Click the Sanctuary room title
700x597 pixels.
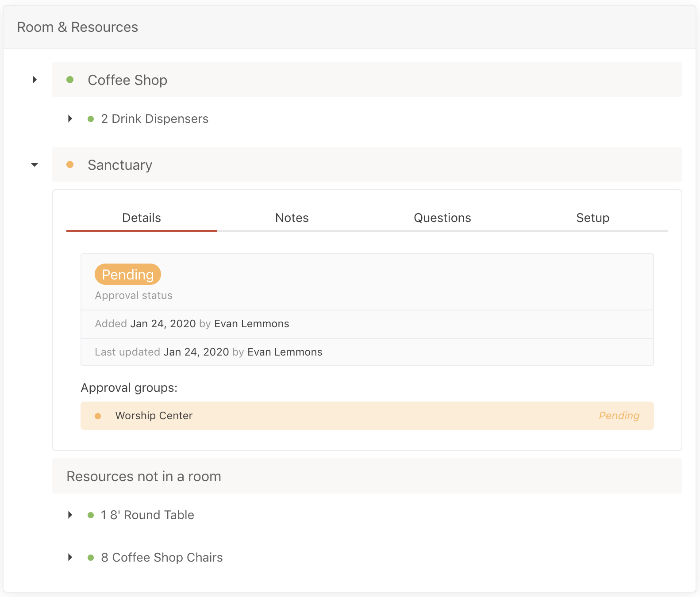[120, 165]
